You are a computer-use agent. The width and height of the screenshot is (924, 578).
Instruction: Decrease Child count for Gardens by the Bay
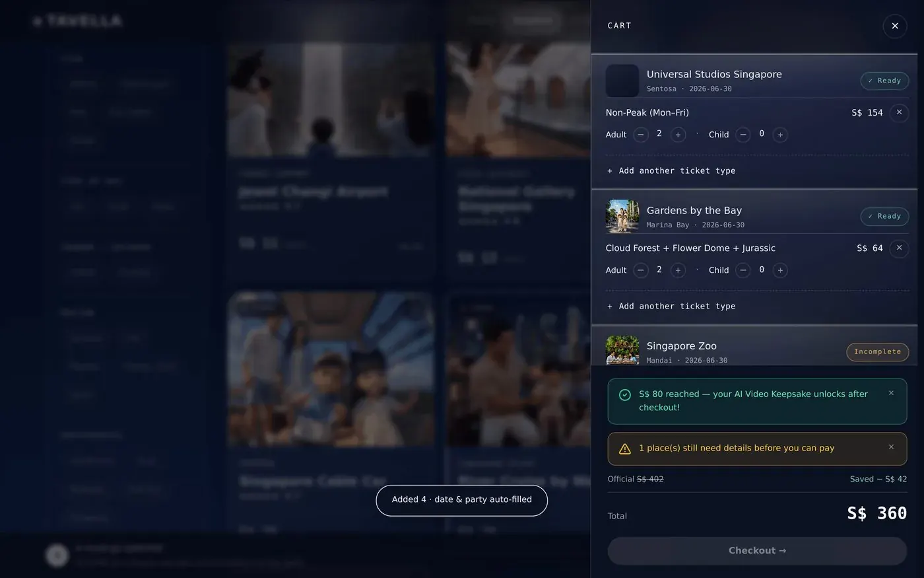pos(743,270)
